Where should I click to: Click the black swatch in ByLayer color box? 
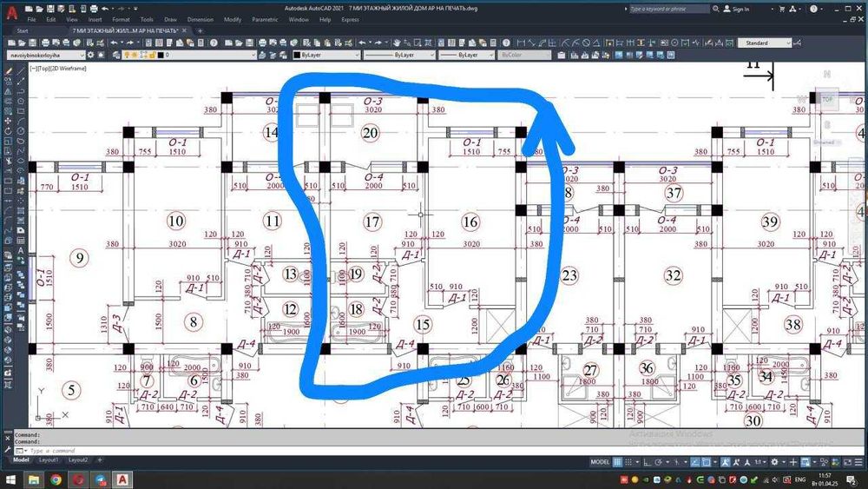297,55
